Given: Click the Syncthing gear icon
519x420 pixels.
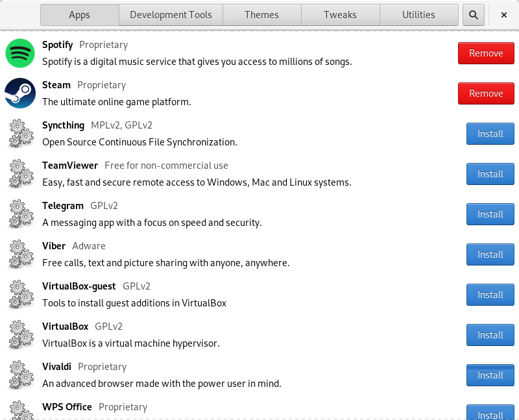Looking at the screenshot, I should 21,134.
